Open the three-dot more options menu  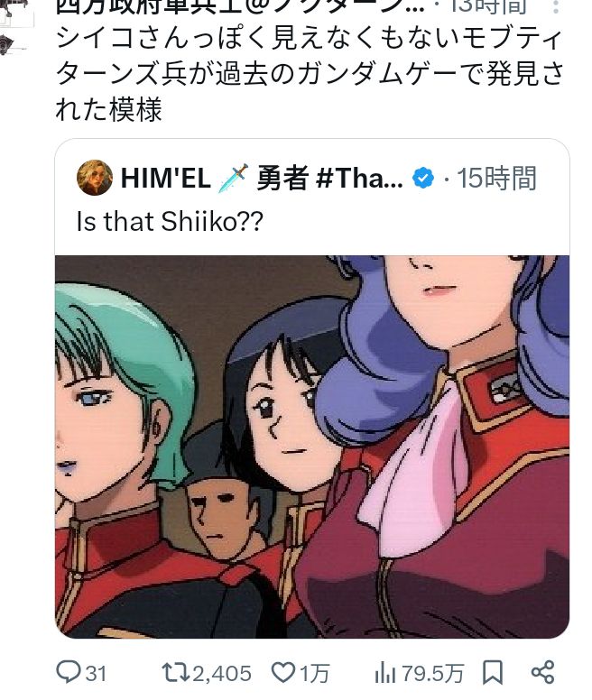coord(555,6)
